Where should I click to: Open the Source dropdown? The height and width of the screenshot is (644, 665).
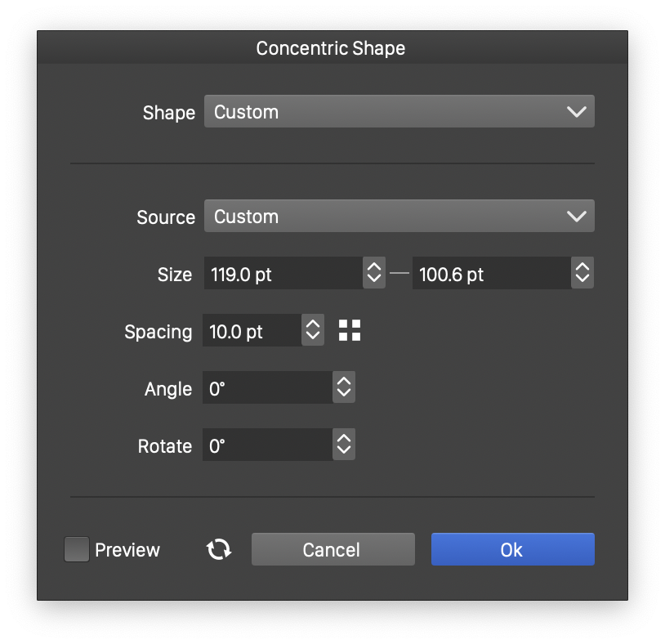pyautogui.click(x=399, y=217)
